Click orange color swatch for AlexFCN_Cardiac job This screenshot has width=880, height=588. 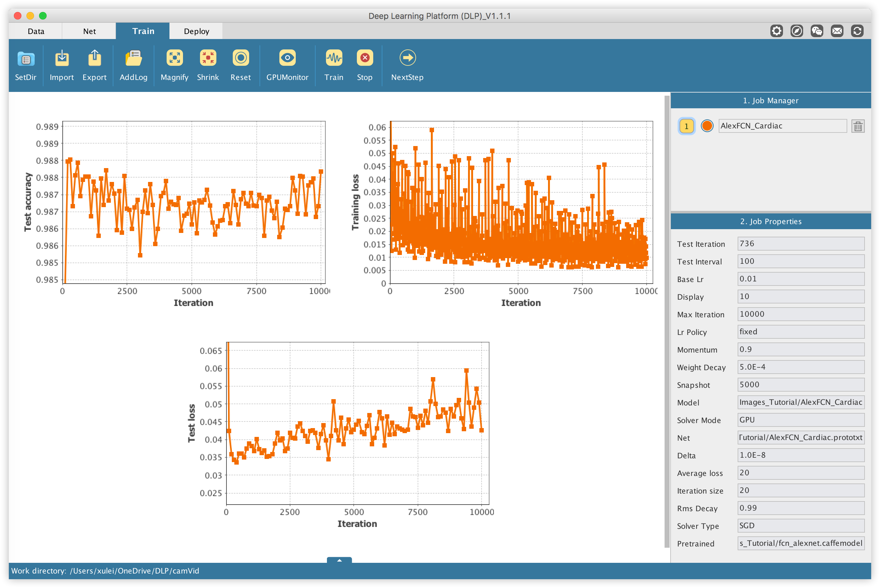[x=707, y=126]
